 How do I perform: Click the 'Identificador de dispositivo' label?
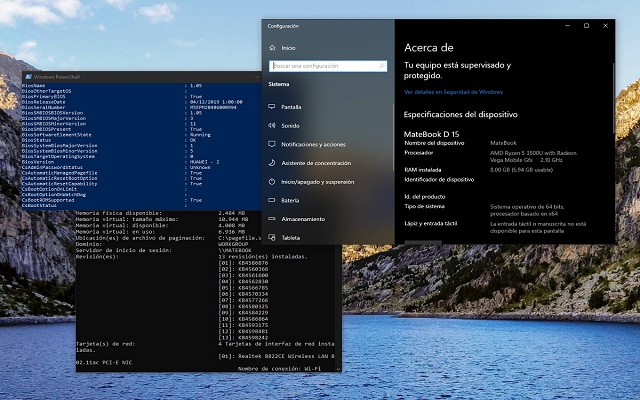[x=439, y=179]
